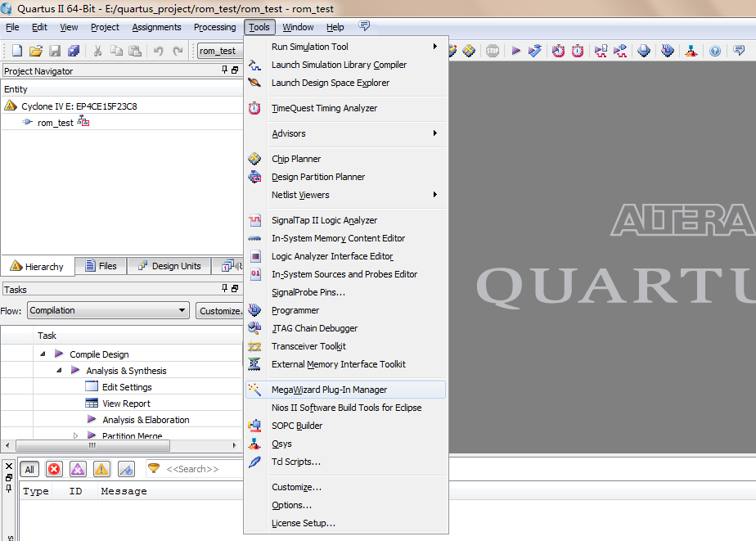The height and width of the screenshot is (541, 756).
Task: Open the Processing menu
Action: pos(215,27)
